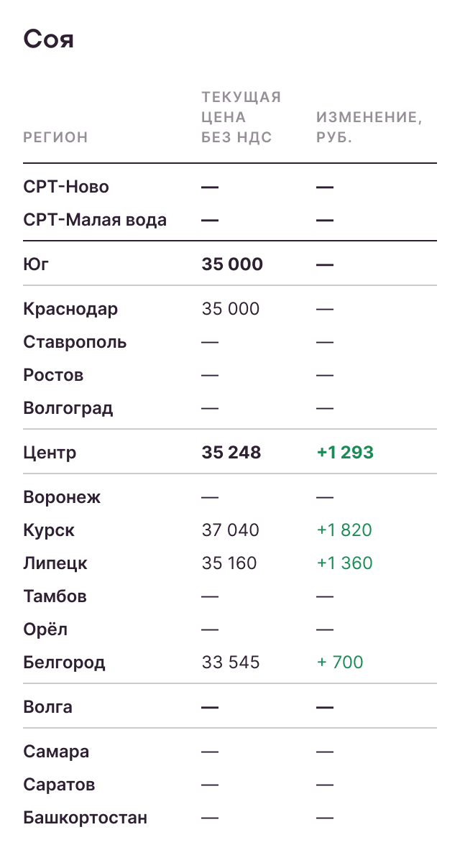Click the Центр region group label

point(50,453)
